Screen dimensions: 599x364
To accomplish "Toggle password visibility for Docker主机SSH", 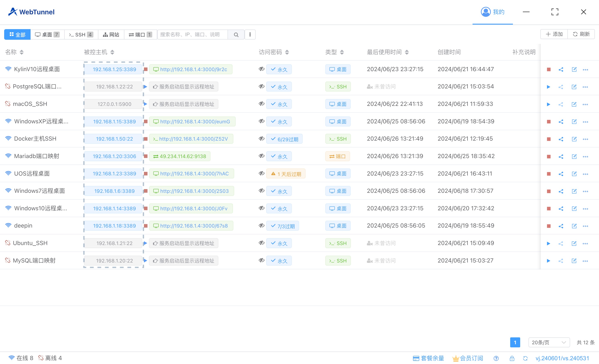I will 262,139.
